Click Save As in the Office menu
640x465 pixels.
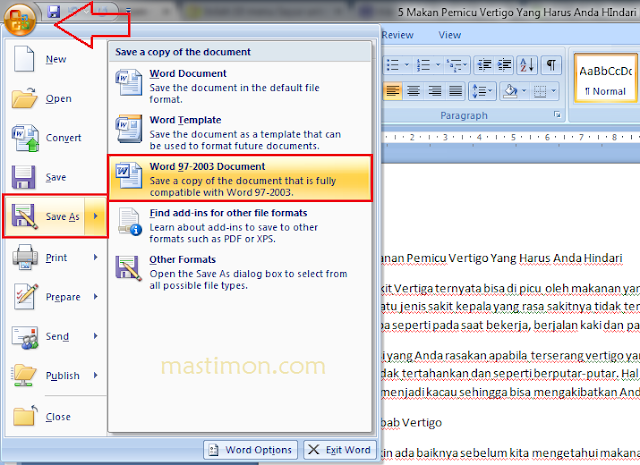(45, 216)
